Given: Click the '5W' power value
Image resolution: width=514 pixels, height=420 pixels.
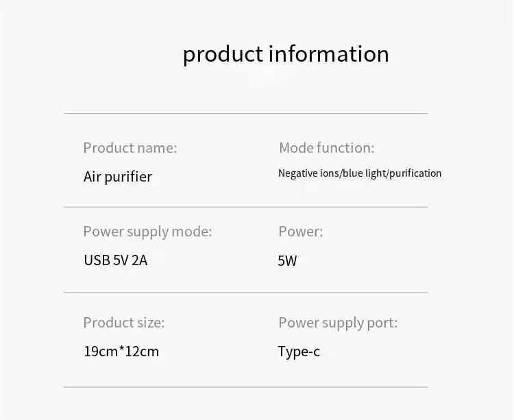Looking at the screenshot, I should (x=287, y=261).
